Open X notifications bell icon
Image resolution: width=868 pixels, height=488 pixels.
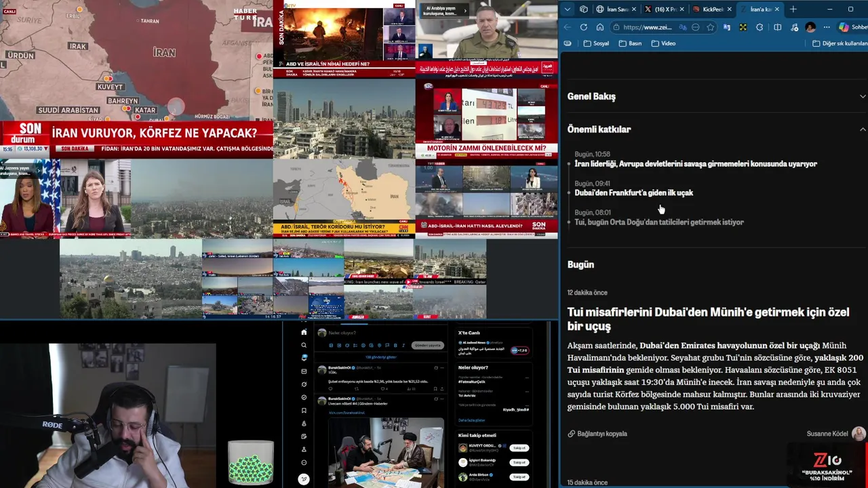(x=304, y=358)
